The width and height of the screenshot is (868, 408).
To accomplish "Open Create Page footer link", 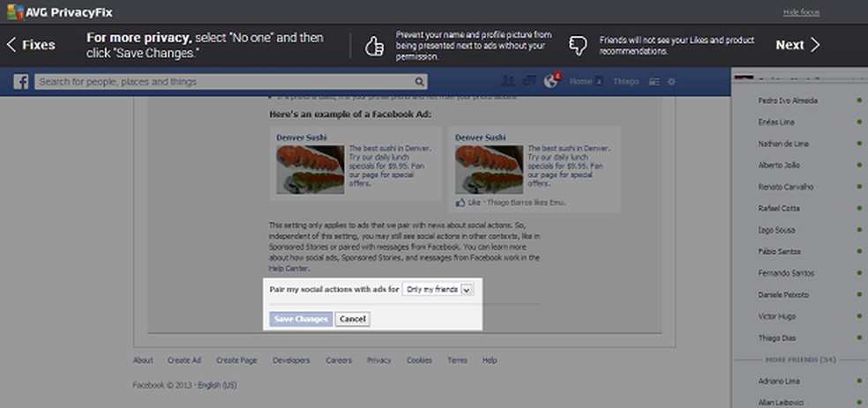I will 237,360.
